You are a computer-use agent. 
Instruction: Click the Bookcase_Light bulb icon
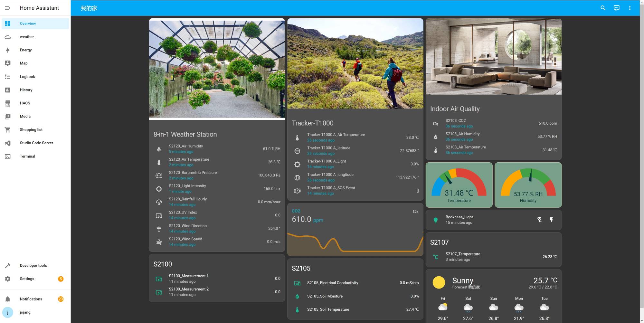click(x=435, y=220)
